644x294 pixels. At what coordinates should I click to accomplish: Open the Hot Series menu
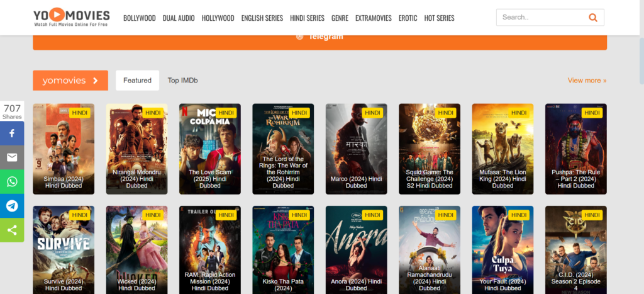439,18
